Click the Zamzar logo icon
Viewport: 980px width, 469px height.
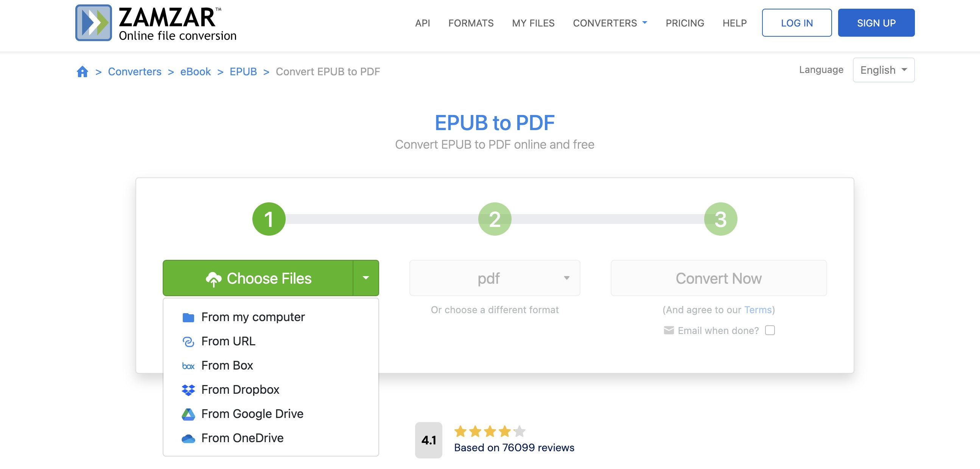pyautogui.click(x=93, y=22)
